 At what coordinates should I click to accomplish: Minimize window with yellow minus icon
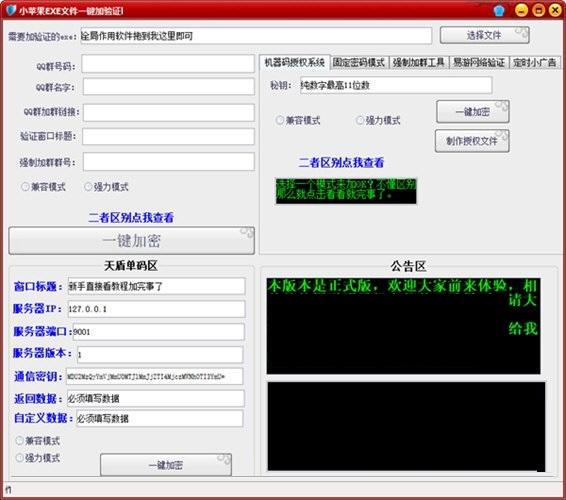point(521,10)
